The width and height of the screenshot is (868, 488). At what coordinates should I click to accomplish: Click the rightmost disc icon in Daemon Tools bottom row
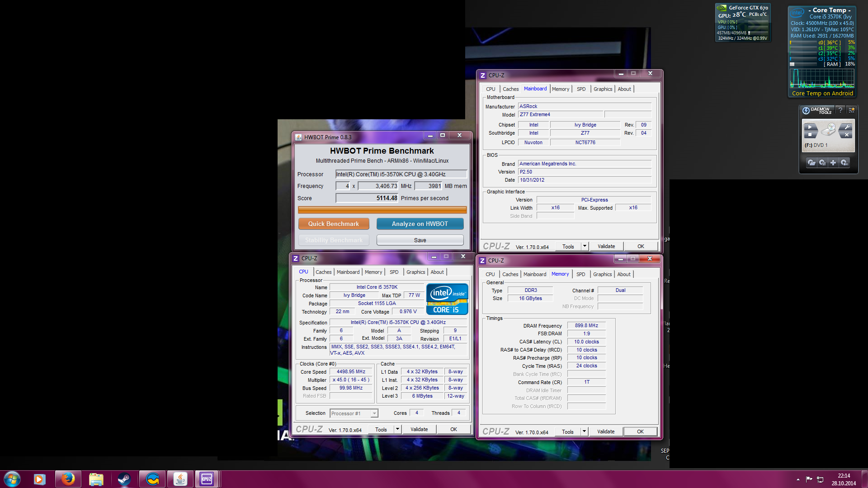844,163
